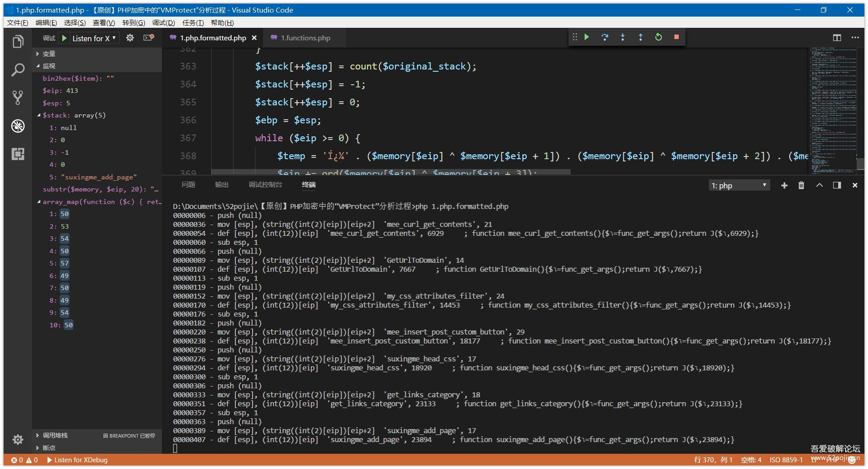Open the 文件(F) menu
The width and height of the screenshot is (868, 469).
17,23
